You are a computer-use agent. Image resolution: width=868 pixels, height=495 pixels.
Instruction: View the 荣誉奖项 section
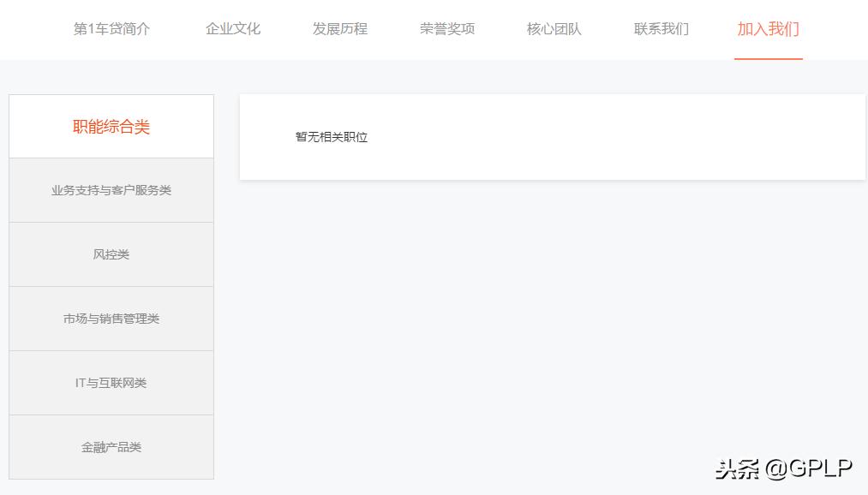pyautogui.click(x=446, y=28)
